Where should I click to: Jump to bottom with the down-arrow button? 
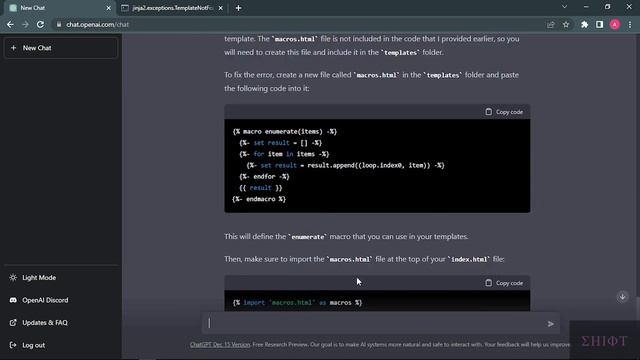622,297
